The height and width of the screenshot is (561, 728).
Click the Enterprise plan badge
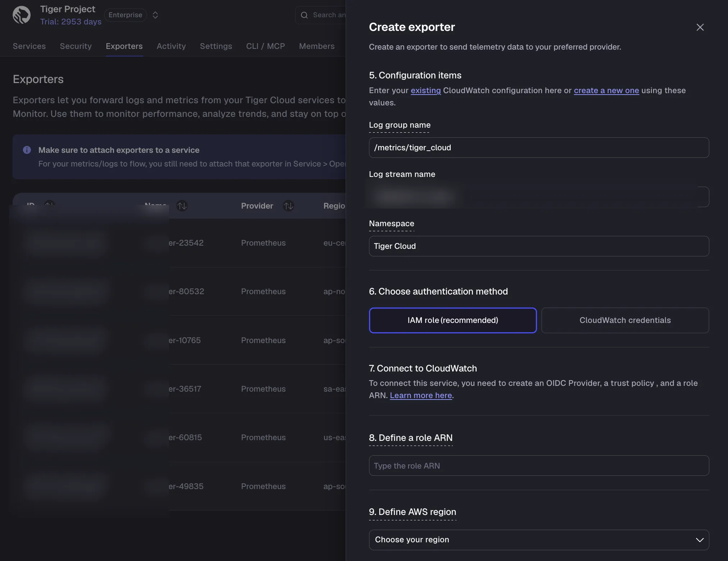(125, 15)
